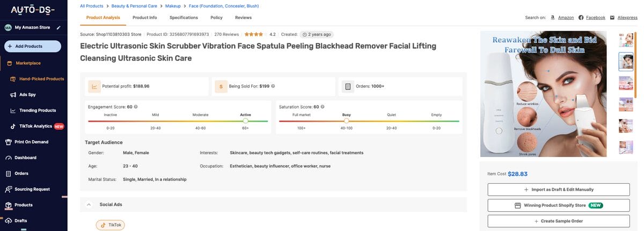Search this product on Aliexpress
This screenshot has width=644, height=231.
(627, 18)
